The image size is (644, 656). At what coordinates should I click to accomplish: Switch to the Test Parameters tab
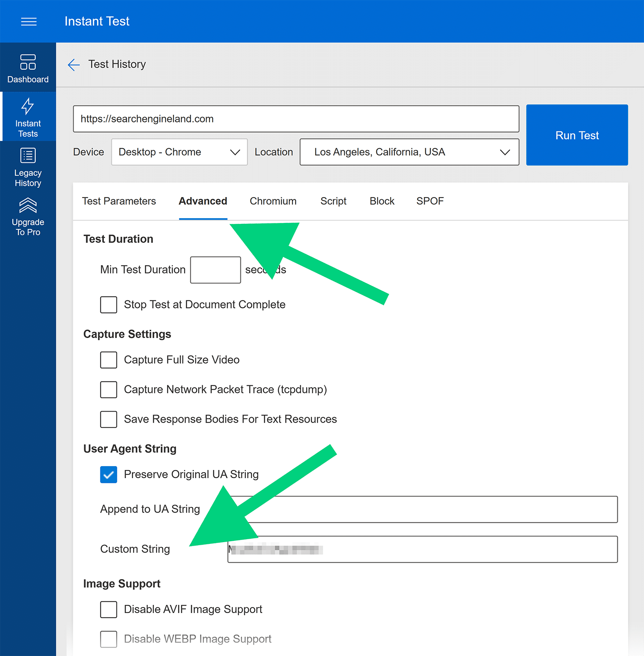tap(119, 201)
